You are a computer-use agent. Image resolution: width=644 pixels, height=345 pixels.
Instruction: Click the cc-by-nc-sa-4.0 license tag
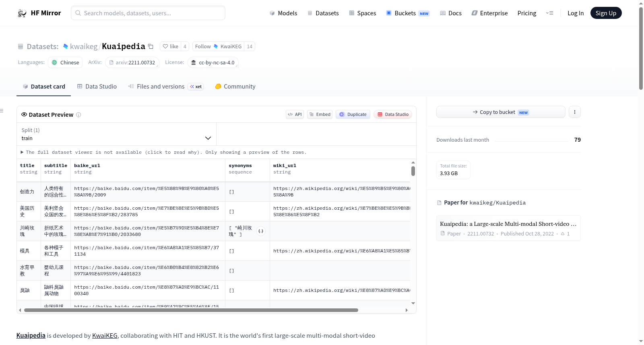(x=213, y=62)
